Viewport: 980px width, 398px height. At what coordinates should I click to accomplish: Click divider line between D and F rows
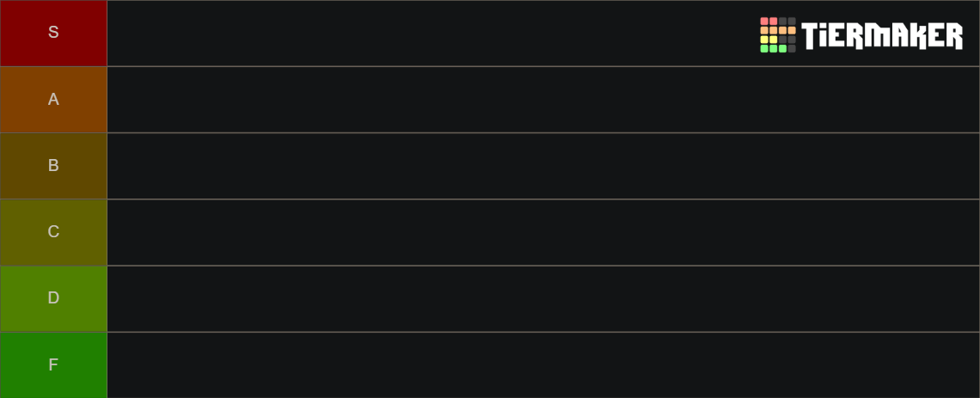(490, 332)
